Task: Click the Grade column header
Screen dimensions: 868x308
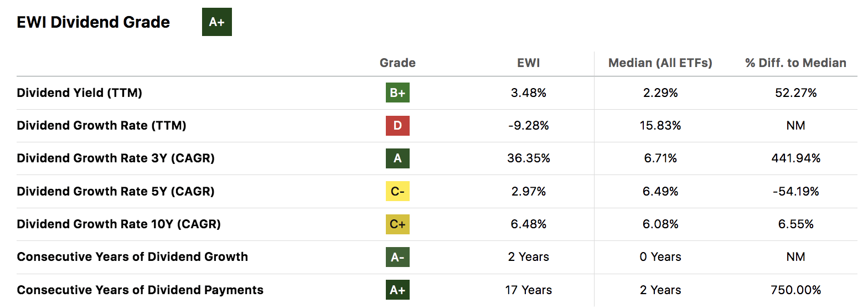Action: [x=397, y=63]
